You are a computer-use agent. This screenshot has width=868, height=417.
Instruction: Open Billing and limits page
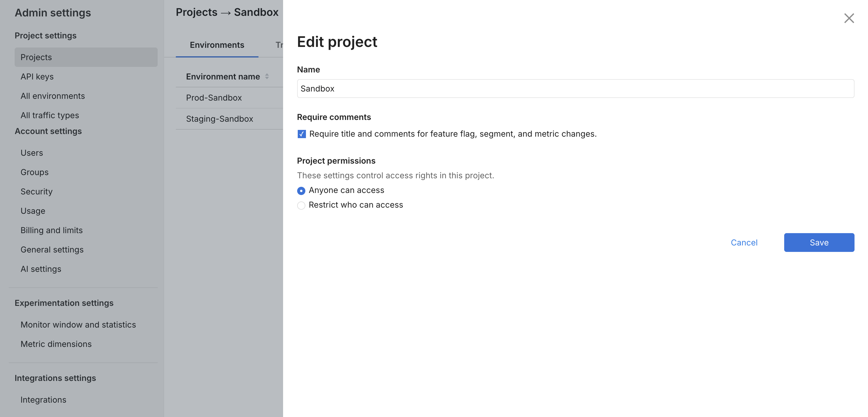point(52,230)
